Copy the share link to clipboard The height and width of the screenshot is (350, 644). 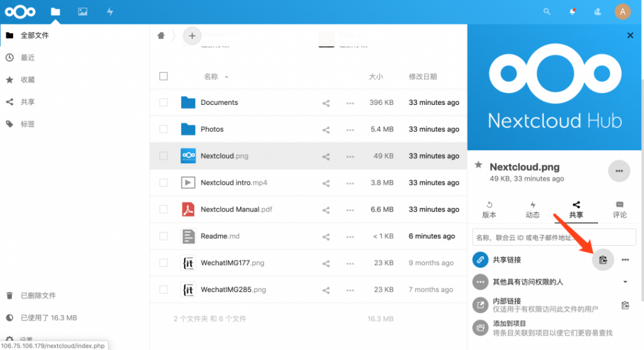click(602, 260)
